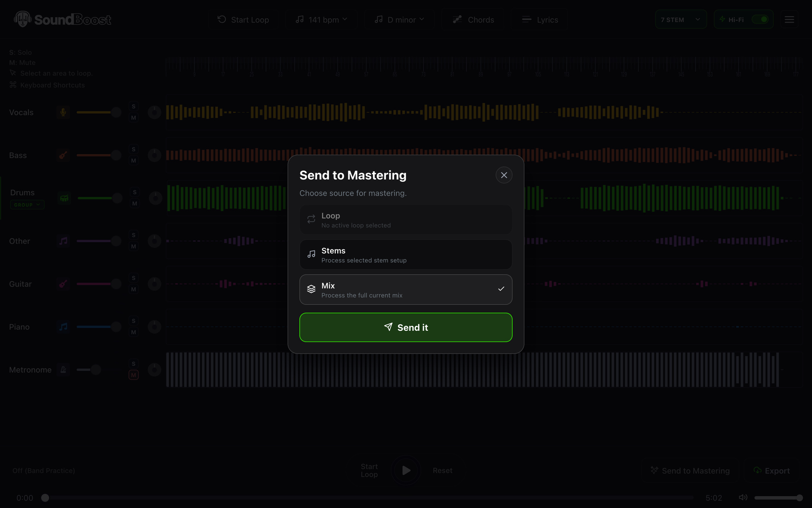Click the bottom Send to Mastering button
The image size is (812, 508).
point(690,471)
